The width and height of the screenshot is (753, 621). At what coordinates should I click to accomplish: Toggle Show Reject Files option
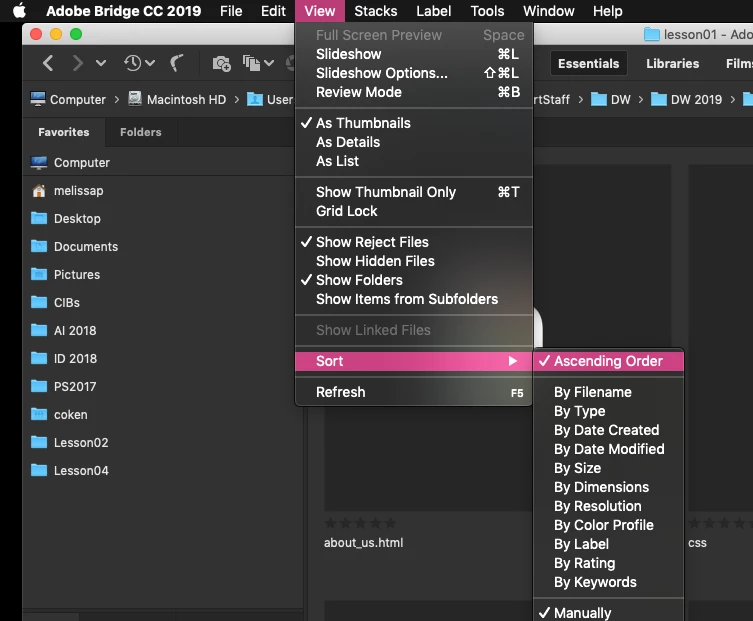pos(414,242)
